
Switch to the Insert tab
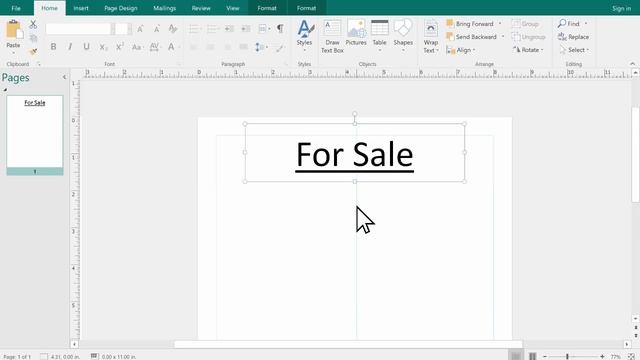pyautogui.click(x=81, y=8)
